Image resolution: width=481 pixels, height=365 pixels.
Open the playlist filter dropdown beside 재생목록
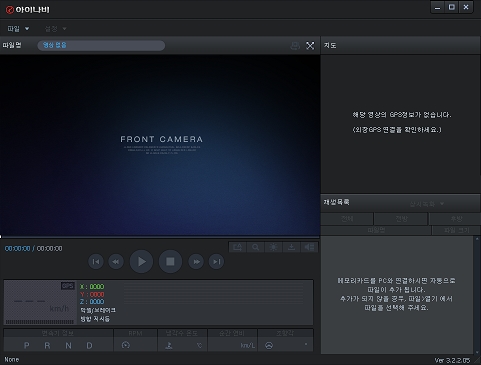(427, 204)
